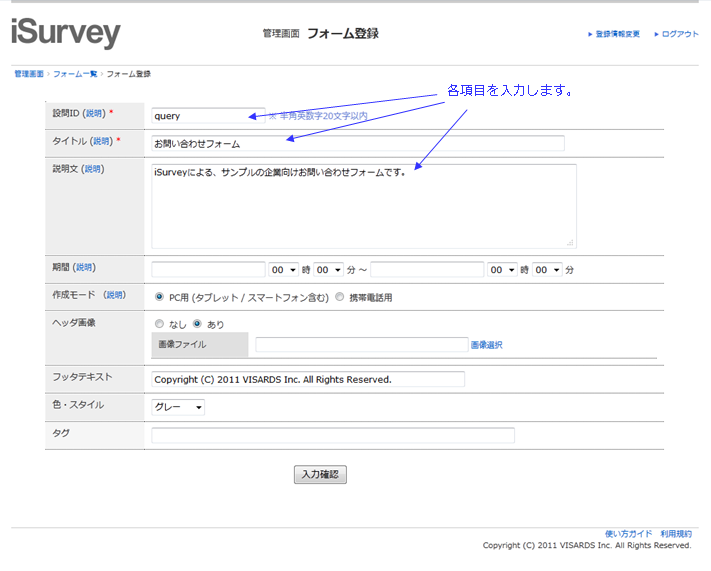Click the ログアウト link
The height and width of the screenshot is (571, 711).
tap(679, 34)
